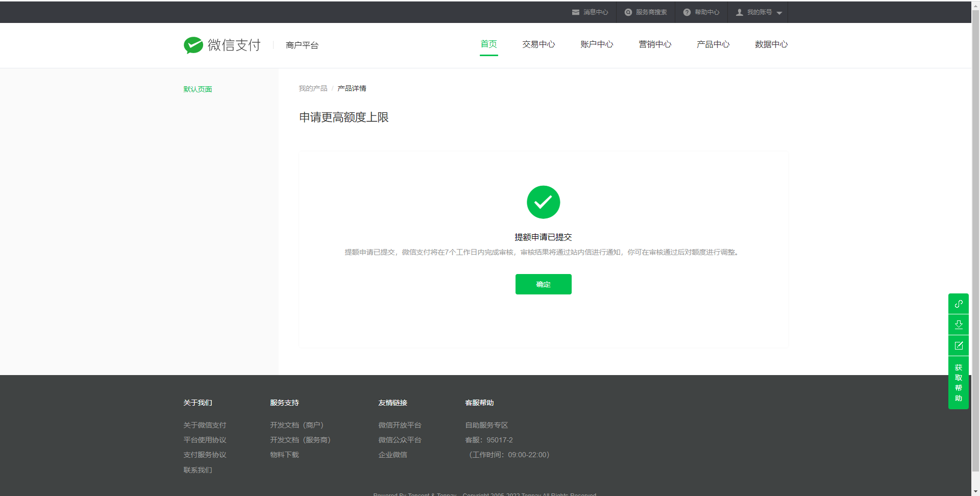Expand the 我的账号 dropdown arrow
Screen dimensions: 980x496
coord(779,13)
